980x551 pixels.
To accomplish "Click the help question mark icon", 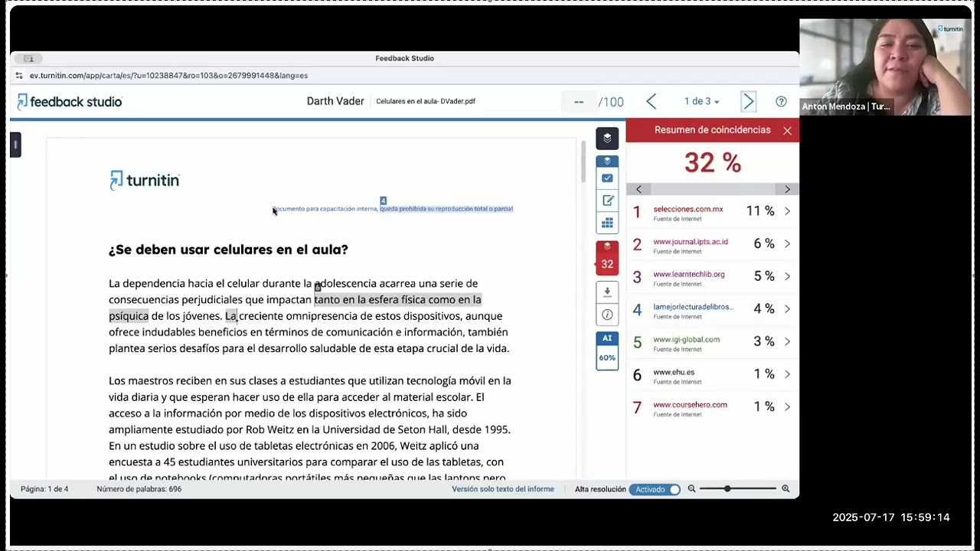I will click(781, 101).
